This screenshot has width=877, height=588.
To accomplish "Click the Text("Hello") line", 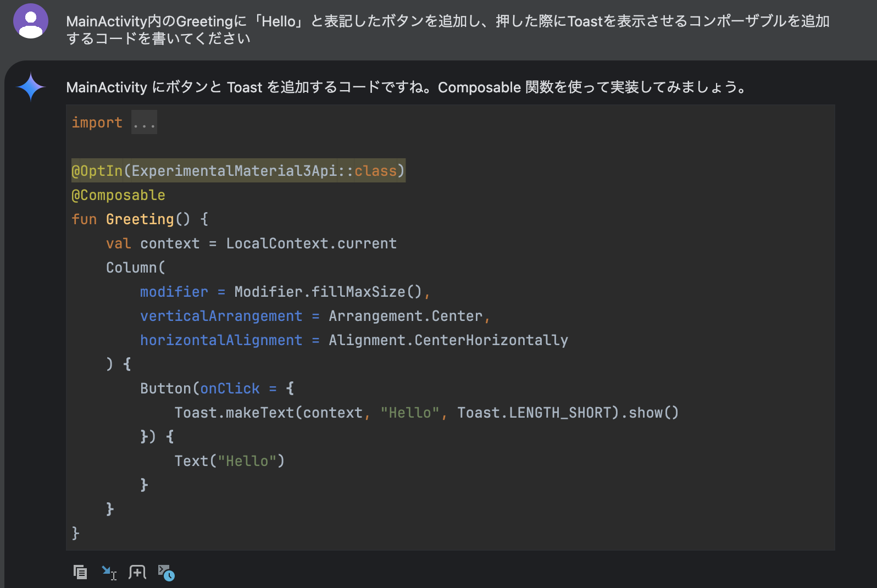I will tap(230, 461).
